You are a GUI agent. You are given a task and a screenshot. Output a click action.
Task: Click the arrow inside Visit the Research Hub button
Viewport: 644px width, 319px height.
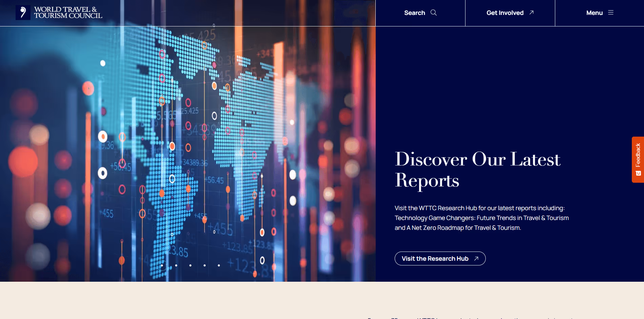[x=477, y=258]
